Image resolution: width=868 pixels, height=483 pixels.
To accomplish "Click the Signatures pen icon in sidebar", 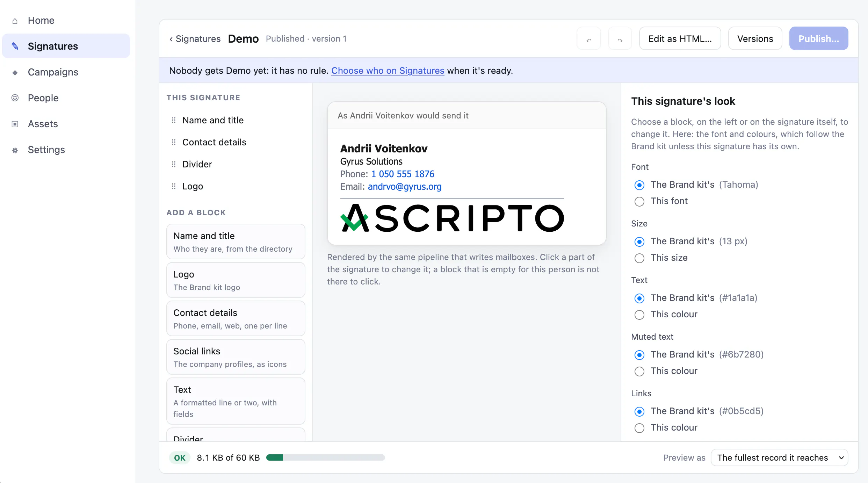I will point(15,46).
